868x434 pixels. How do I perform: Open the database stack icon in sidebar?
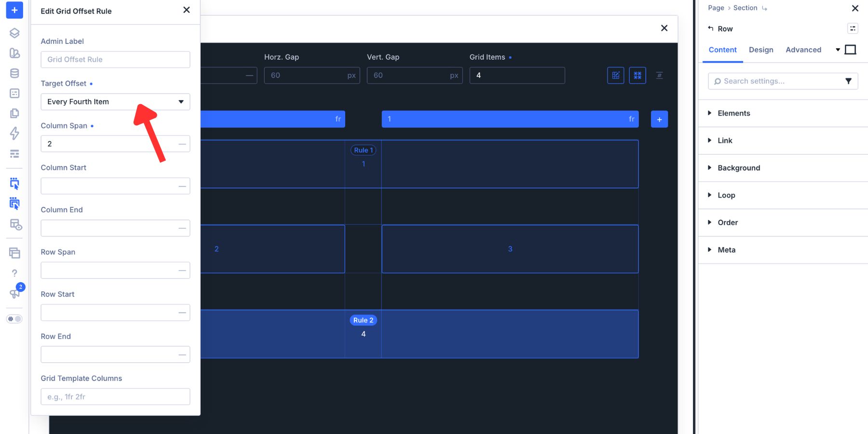[14, 73]
